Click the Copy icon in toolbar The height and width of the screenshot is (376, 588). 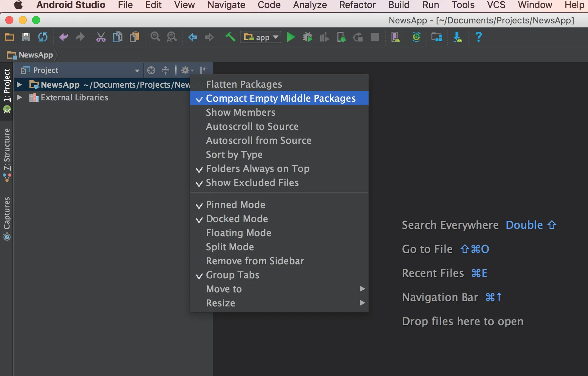point(117,37)
